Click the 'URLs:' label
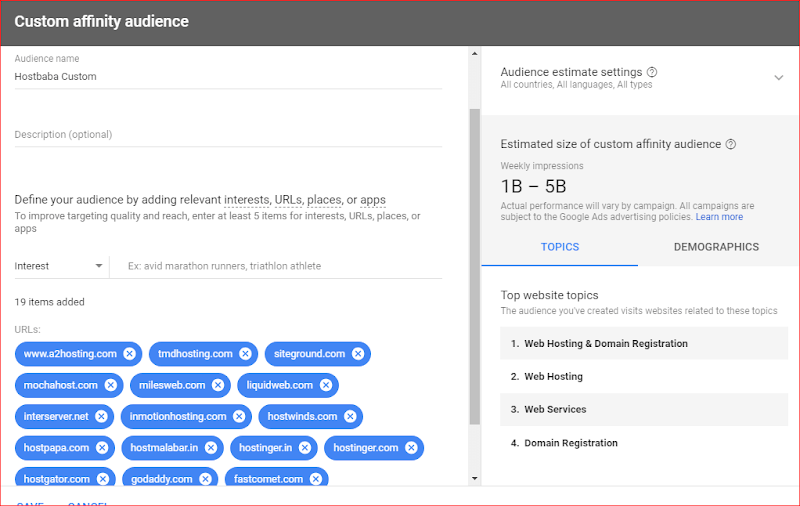Image resolution: width=800 pixels, height=506 pixels. [28, 330]
